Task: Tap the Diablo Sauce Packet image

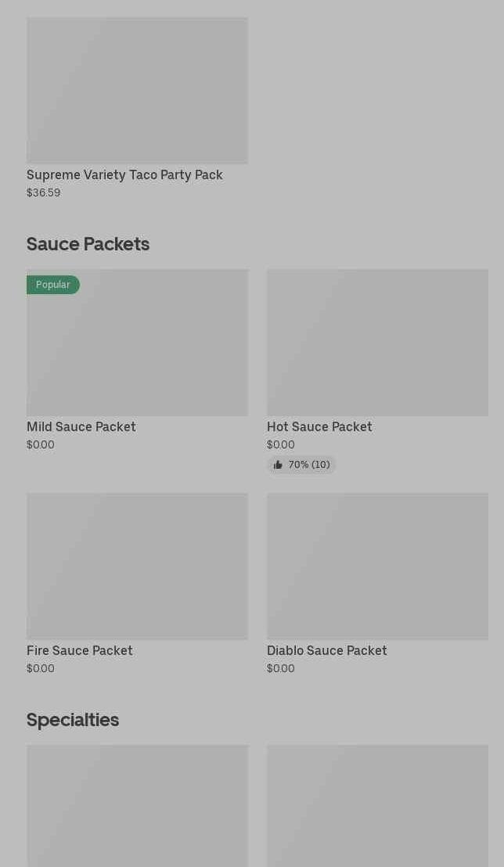Action: tap(377, 566)
